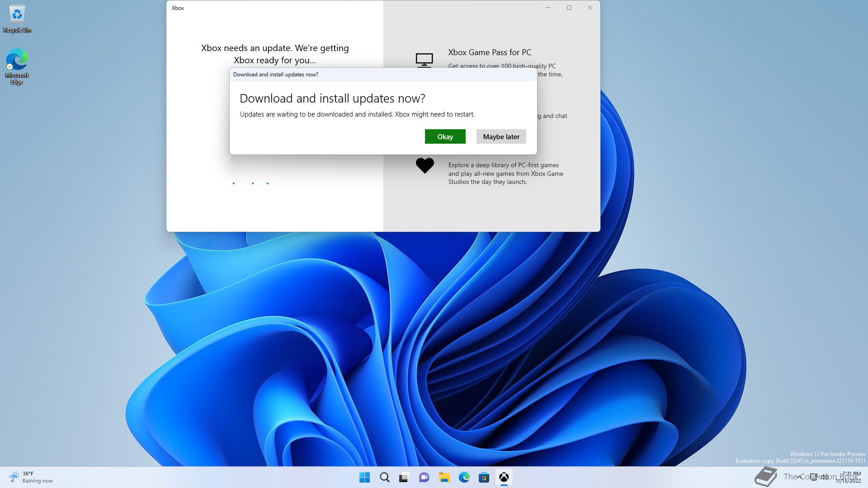
Task: Open the weather widget showing 36°F
Action: (x=31, y=477)
